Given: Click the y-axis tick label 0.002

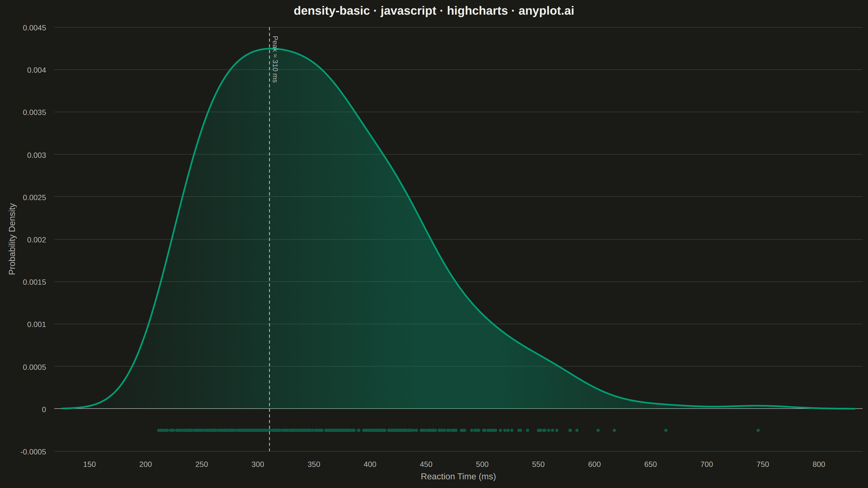Looking at the screenshot, I should [36, 240].
